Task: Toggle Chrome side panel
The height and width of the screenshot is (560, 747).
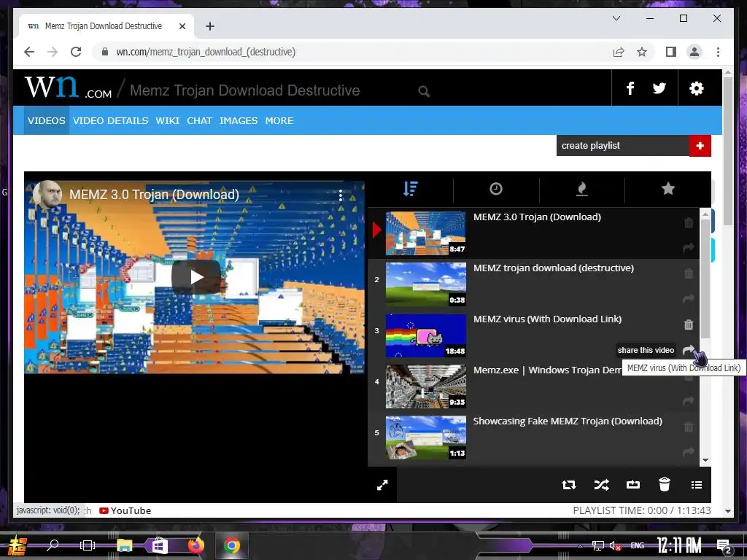Action: (x=671, y=52)
